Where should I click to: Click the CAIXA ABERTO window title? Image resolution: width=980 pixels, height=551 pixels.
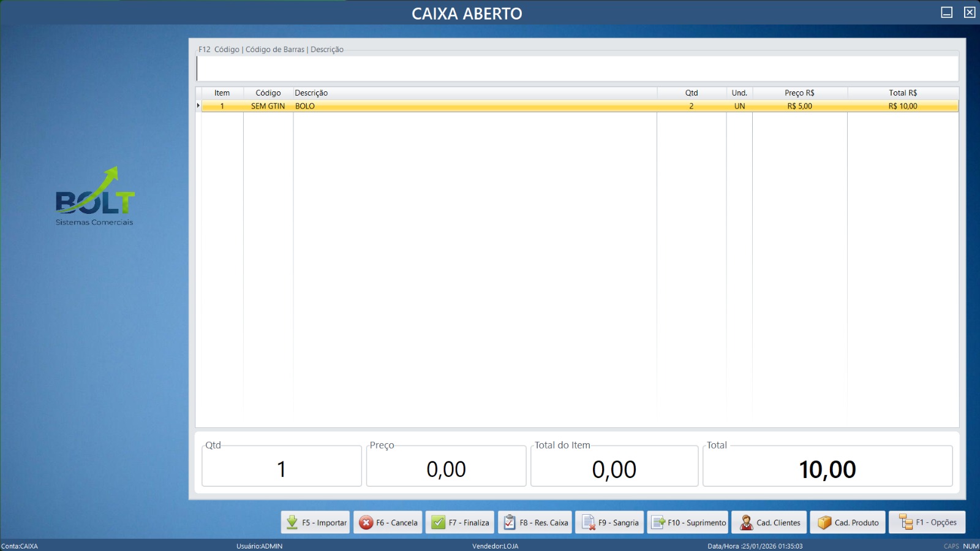(x=467, y=13)
